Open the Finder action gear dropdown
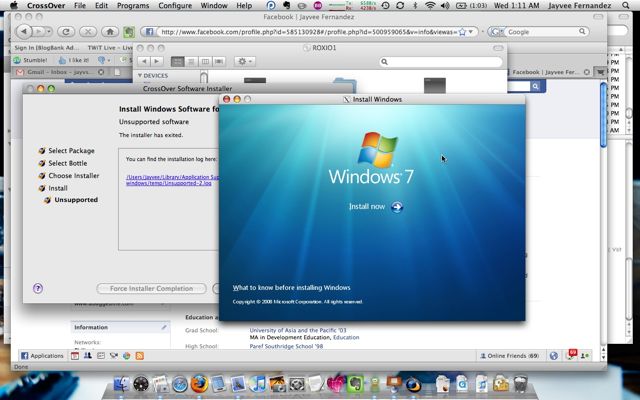This screenshot has height=400, width=640. click(x=244, y=62)
